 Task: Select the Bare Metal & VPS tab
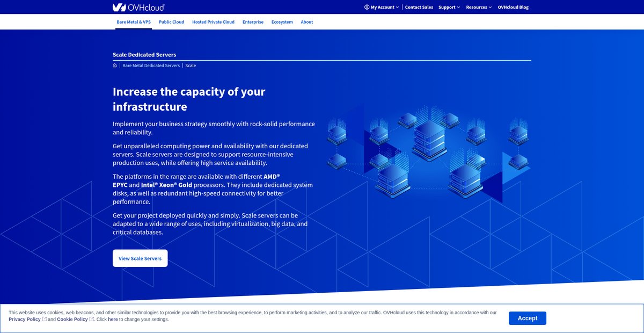(x=134, y=22)
